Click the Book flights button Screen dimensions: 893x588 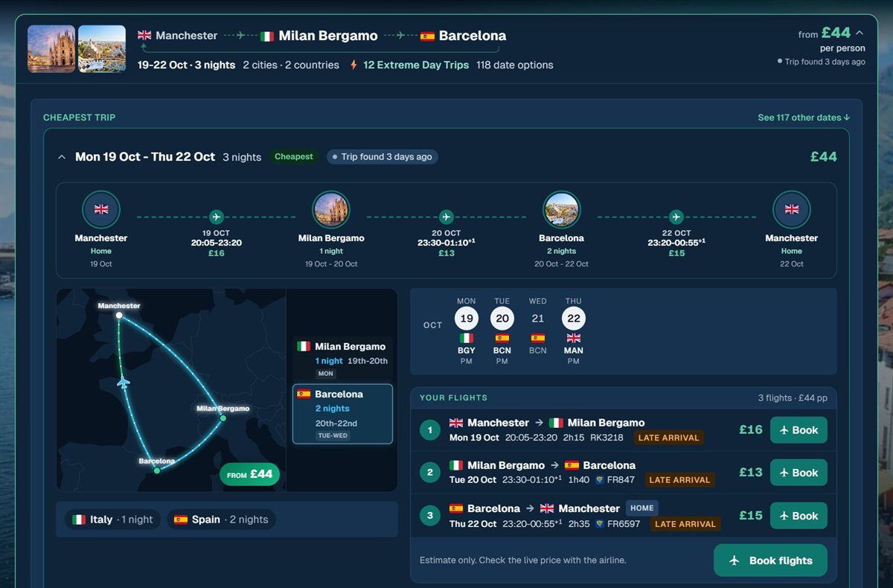pyautogui.click(x=770, y=560)
